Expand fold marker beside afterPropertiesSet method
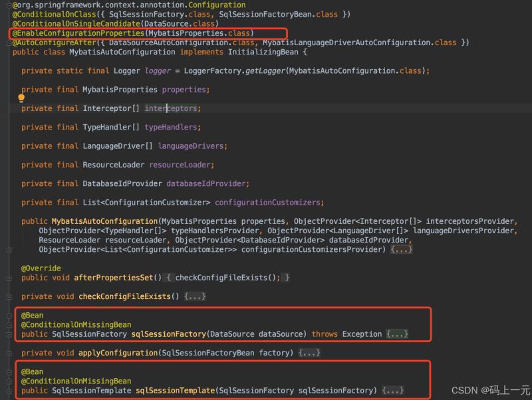Viewport: 532px width, 400px height. (x=9, y=278)
